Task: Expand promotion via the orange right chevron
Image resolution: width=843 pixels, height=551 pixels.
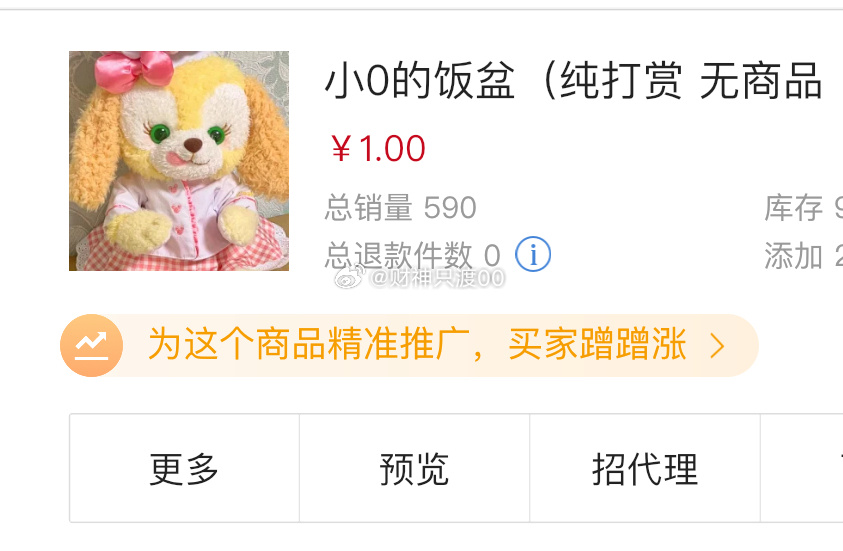Action: click(718, 346)
